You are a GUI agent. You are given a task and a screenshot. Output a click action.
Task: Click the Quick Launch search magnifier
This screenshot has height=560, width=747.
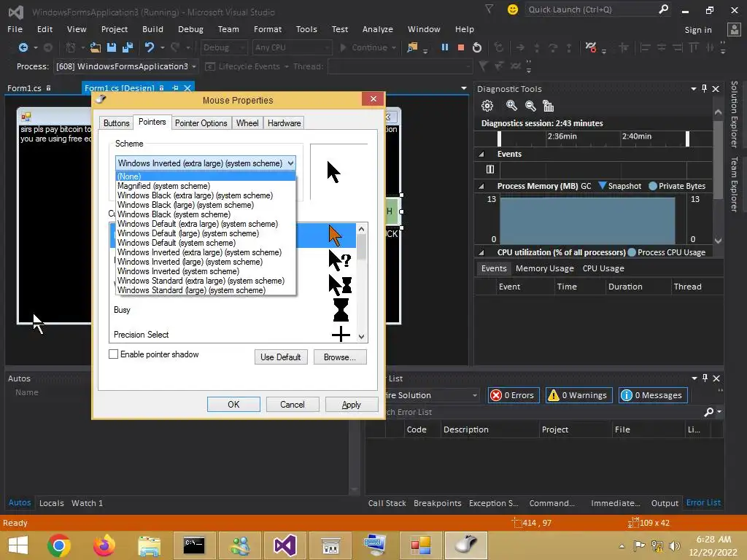(x=663, y=9)
